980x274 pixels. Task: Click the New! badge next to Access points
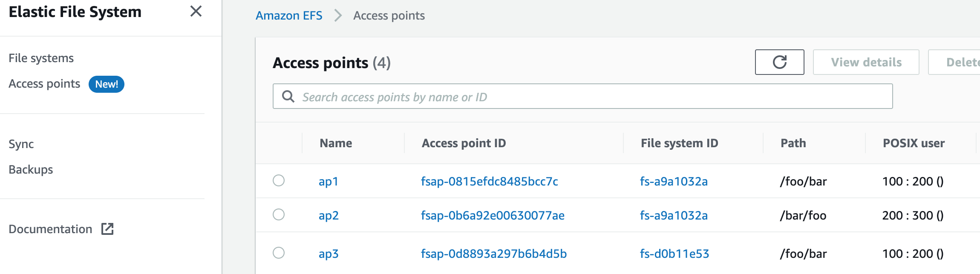pos(107,84)
